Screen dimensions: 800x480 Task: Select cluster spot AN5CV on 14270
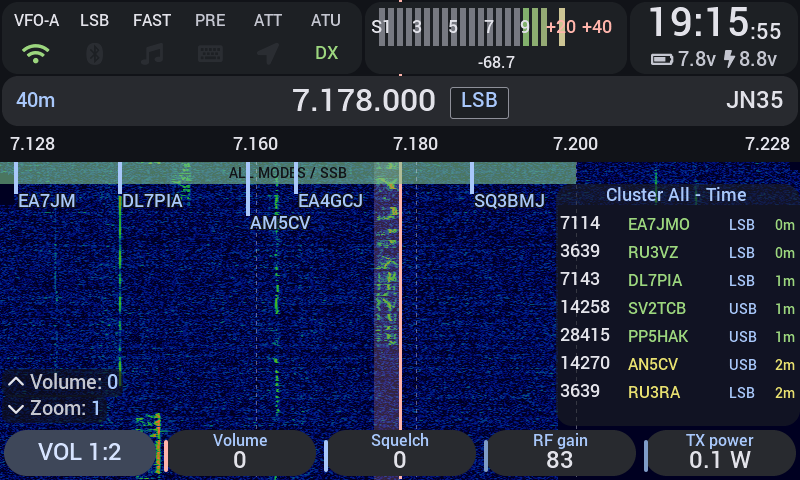678,364
